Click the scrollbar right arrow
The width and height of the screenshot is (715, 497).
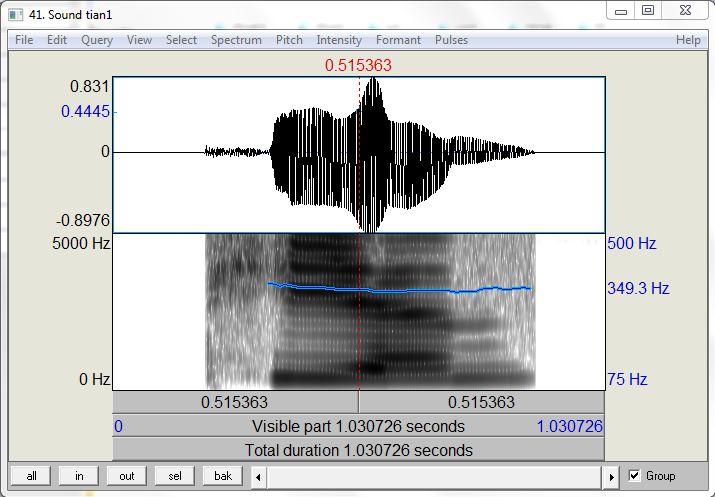611,477
